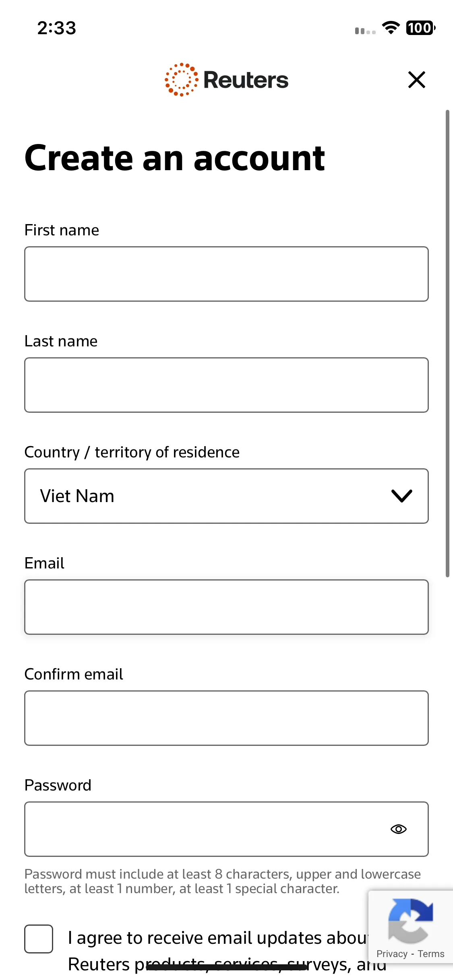This screenshot has width=453, height=980.
Task: Tap the Wi-Fi status icon
Action: click(391, 28)
